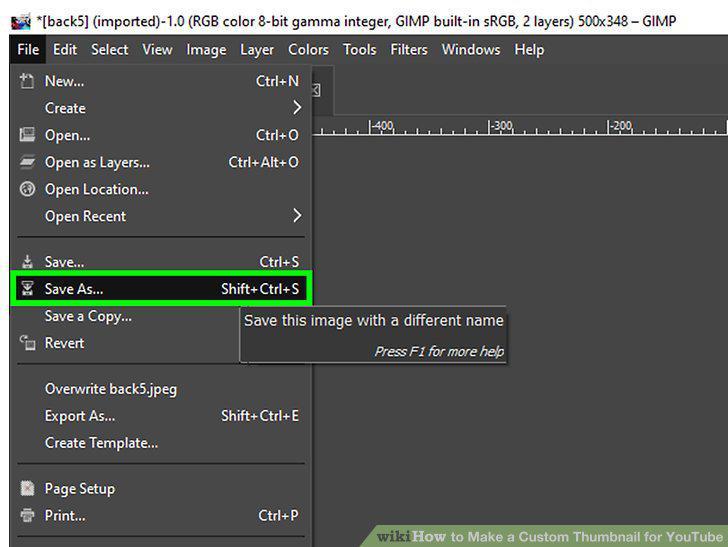This screenshot has height=547, width=728.
Task: Click the Ctrl+N shortcut text
Action: point(277,81)
